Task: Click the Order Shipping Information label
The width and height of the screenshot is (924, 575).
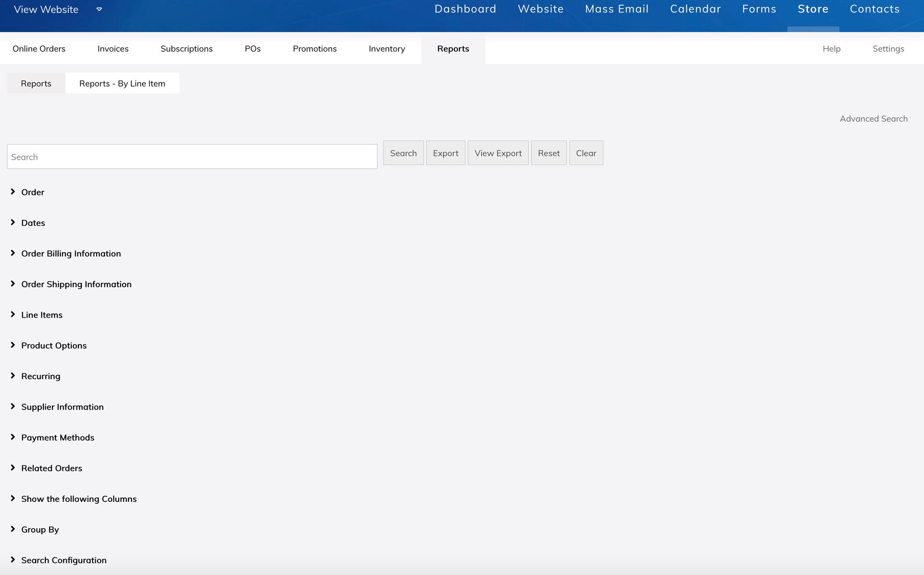Action: (x=77, y=284)
